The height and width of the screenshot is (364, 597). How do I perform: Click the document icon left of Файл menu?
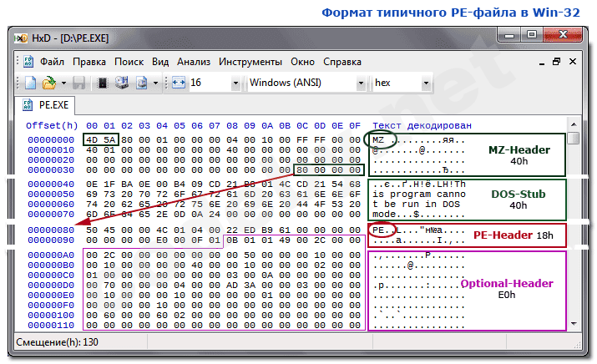(28, 62)
